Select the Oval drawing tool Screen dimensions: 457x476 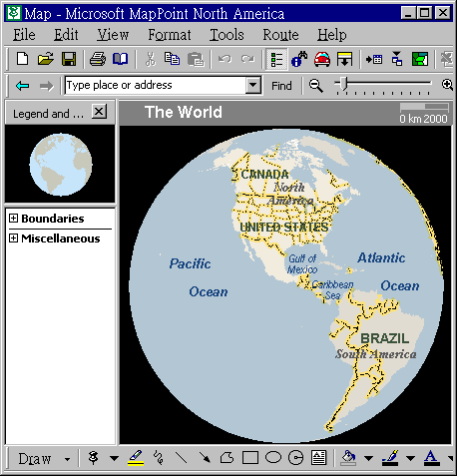click(273, 458)
